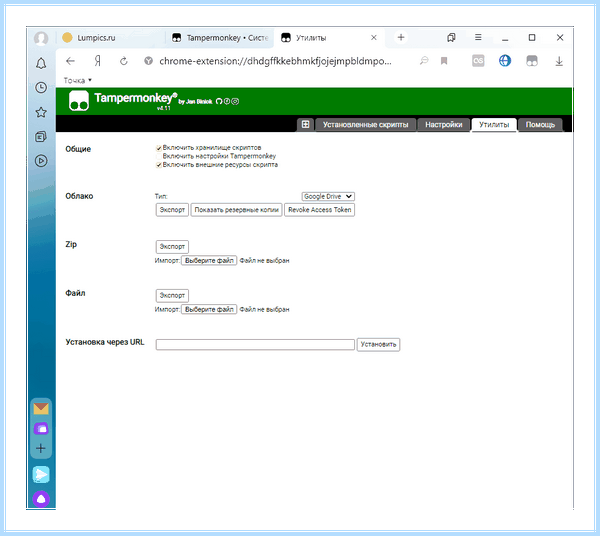Open Tampermonkey extension toolbar icon
Image resolution: width=600 pixels, height=536 pixels.
(532, 60)
